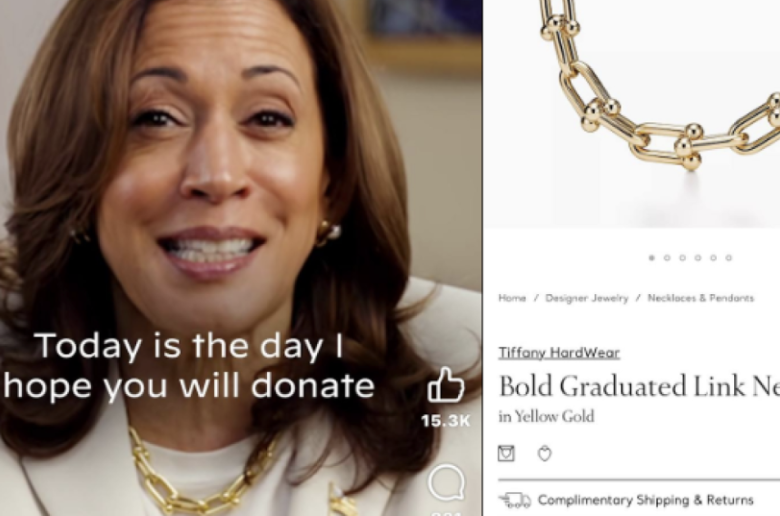Go to the Necklaces & Pendants breadcrumb
The width and height of the screenshot is (780, 516).
coord(700,298)
